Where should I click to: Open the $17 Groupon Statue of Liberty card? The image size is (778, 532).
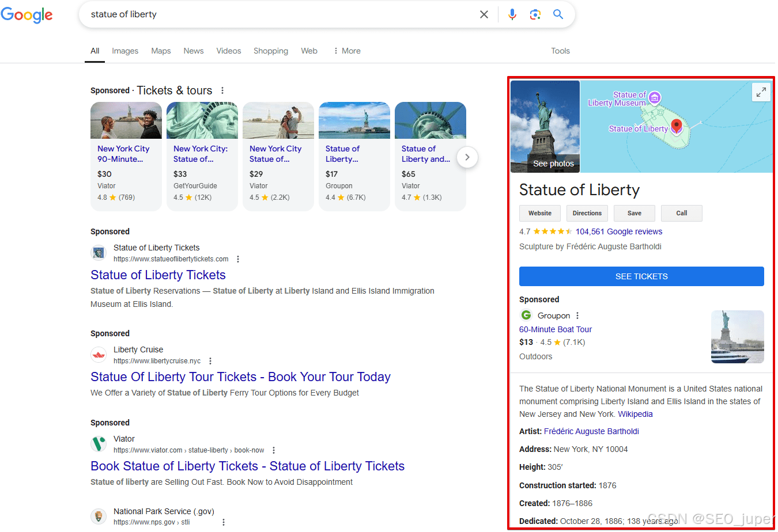[354, 157]
